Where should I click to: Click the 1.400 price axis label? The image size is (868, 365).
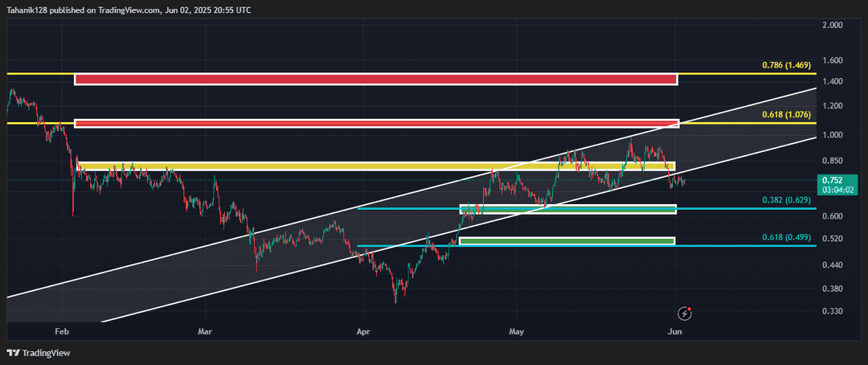(833, 82)
